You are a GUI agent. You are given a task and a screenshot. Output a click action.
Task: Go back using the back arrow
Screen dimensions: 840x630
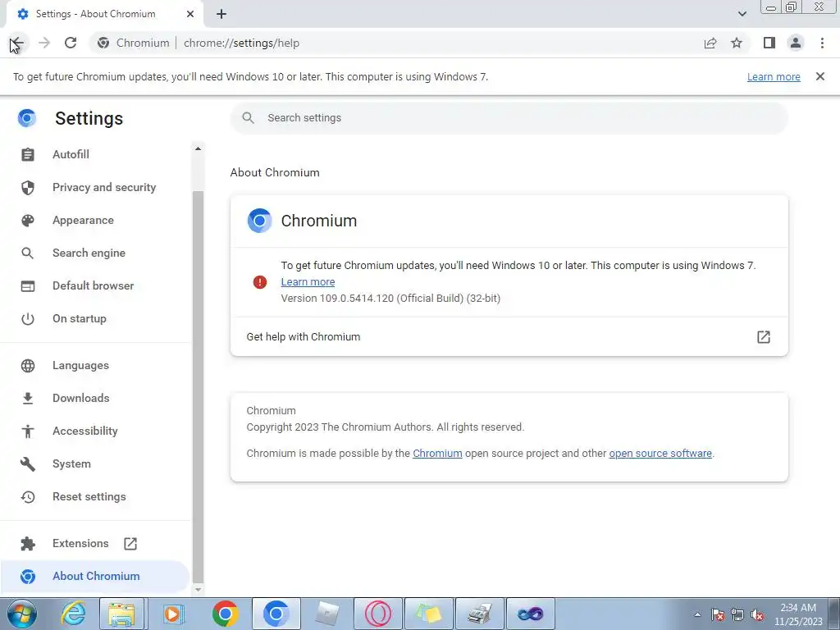click(17, 43)
